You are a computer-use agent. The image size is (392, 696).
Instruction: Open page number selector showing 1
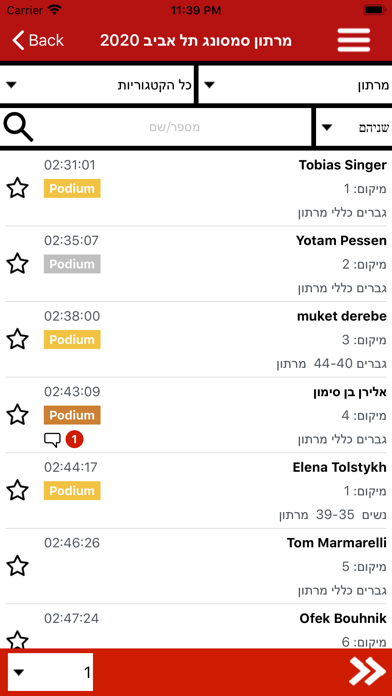(x=50, y=672)
